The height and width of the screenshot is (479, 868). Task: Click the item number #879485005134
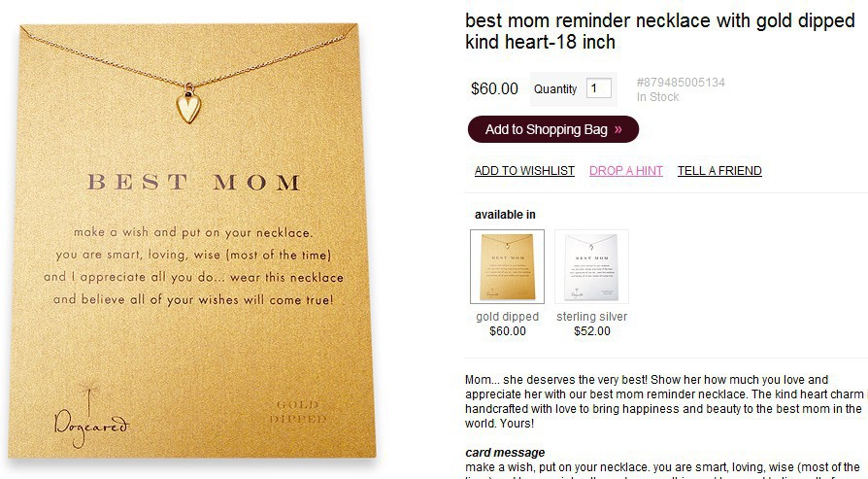(x=681, y=83)
